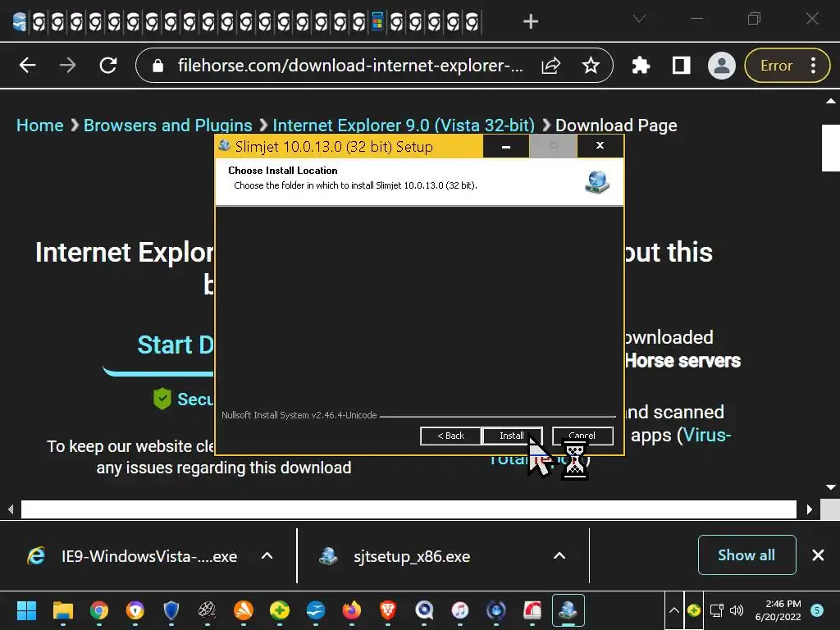This screenshot has width=840, height=630.
Task: Click the horizontal scroll left arrow
Action: (11, 509)
